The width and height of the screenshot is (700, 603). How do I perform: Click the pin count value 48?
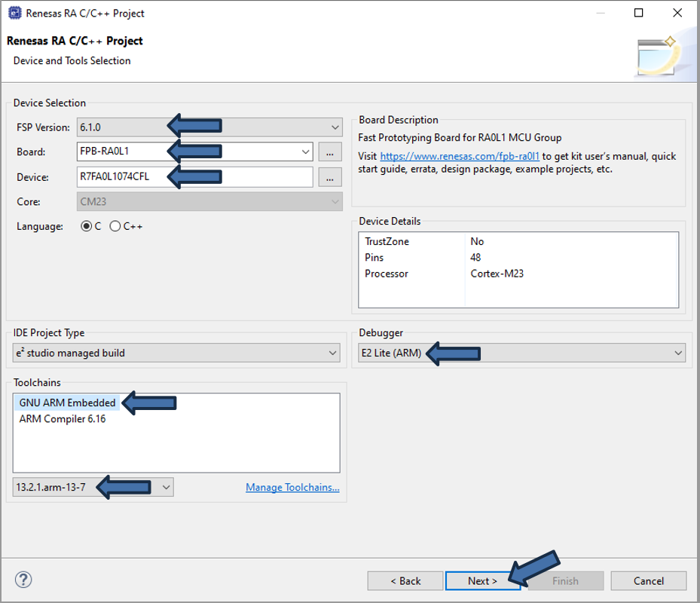coord(475,257)
